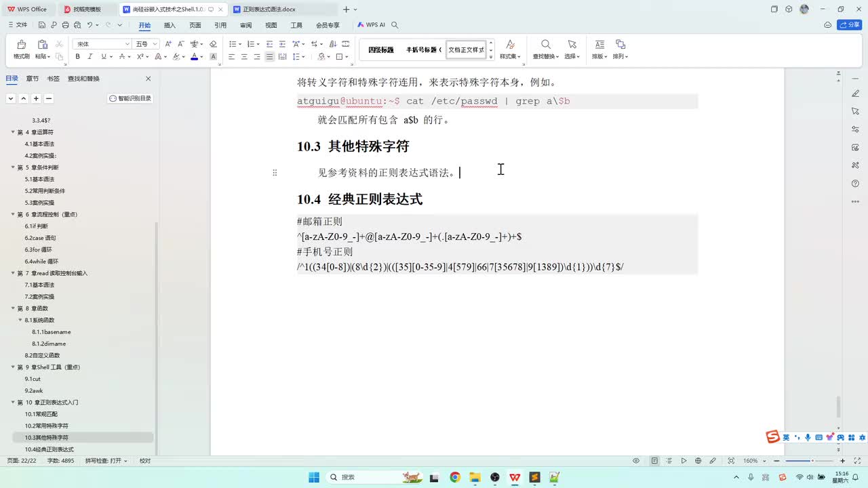This screenshot has height=488, width=868.
Task: Align paragraph text to the left
Action: (232, 57)
